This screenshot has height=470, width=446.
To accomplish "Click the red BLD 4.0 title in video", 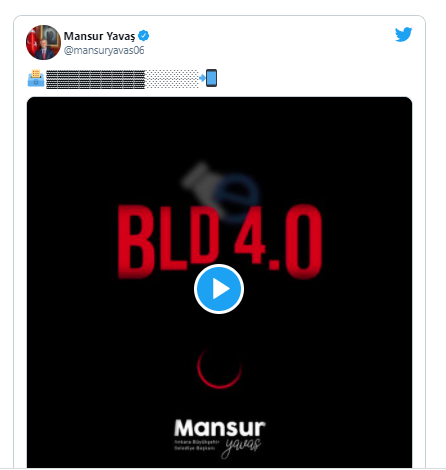I will point(220,242).
